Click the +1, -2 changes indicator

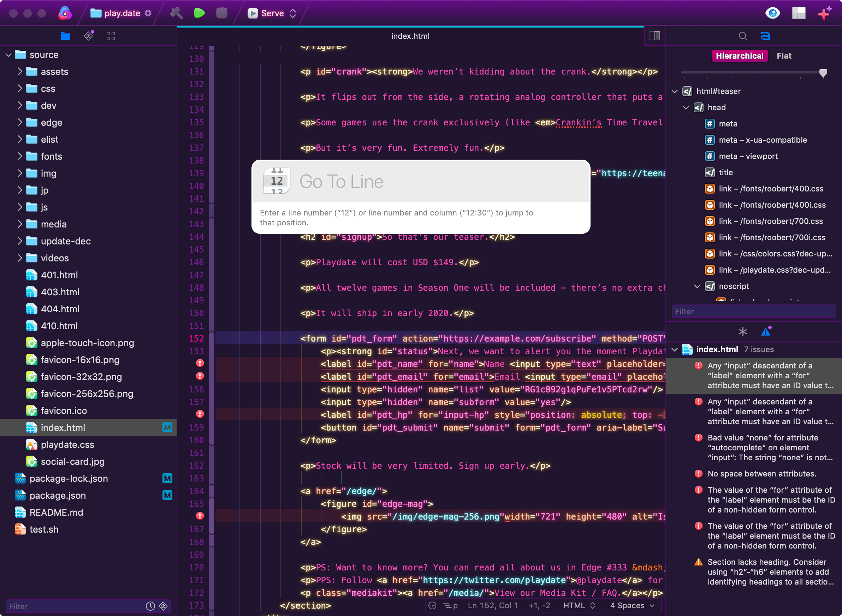[539, 605]
